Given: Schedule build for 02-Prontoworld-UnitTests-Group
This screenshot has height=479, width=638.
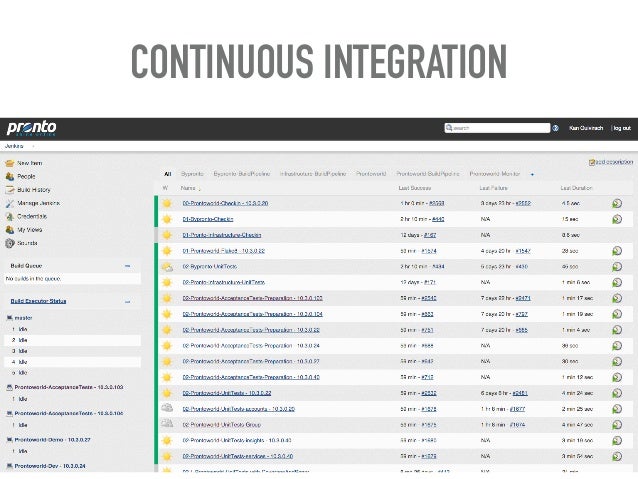Looking at the screenshot, I should coord(617,425).
